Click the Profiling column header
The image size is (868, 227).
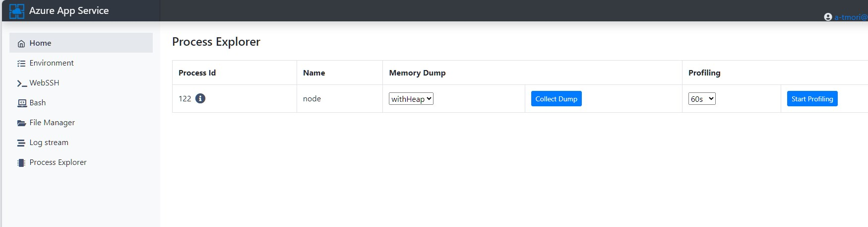tap(704, 73)
